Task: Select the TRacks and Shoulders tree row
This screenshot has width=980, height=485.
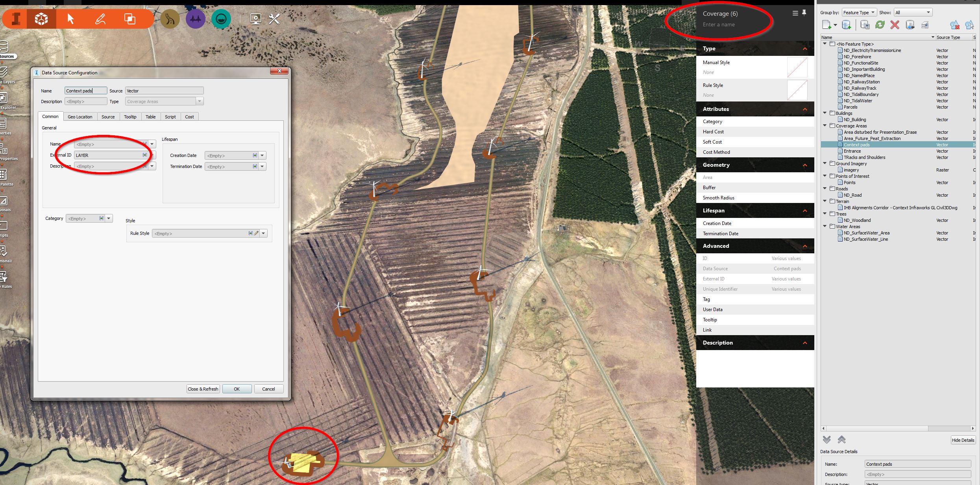Action: pyautogui.click(x=864, y=157)
